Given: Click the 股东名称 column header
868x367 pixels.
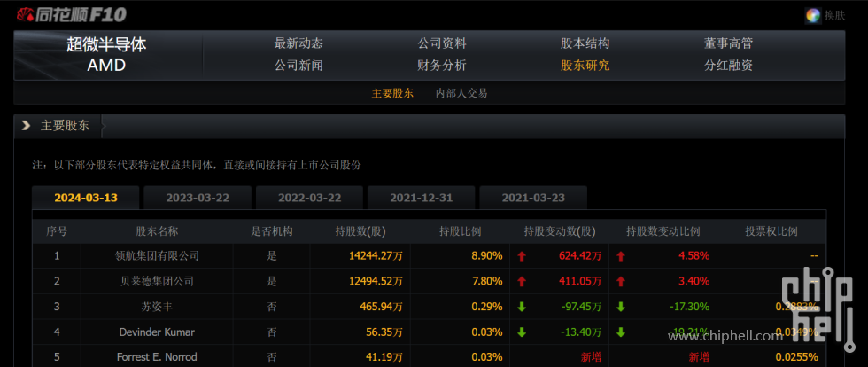Looking at the screenshot, I should click(x=158, y=231).
